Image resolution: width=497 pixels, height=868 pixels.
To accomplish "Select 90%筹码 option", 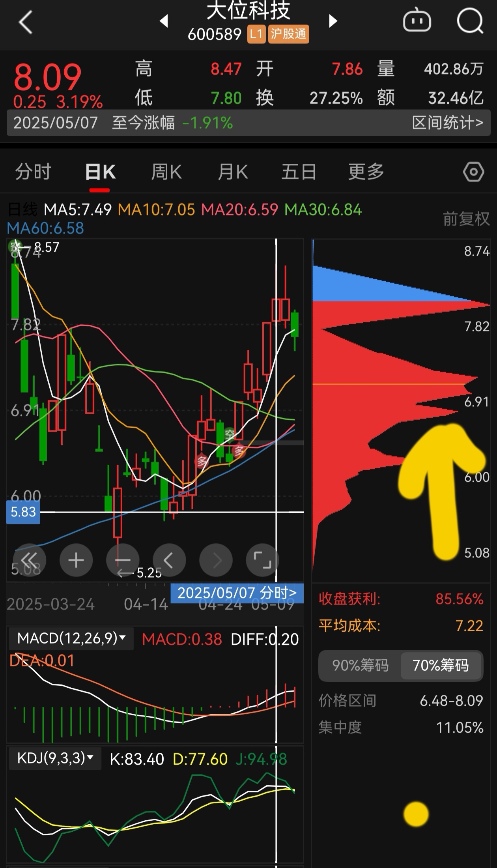I will (360, 666).
